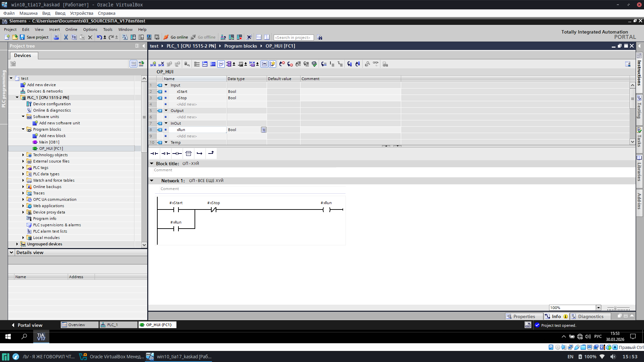Insert empty box instruction

pyautogui.click(x=189, y=154)
